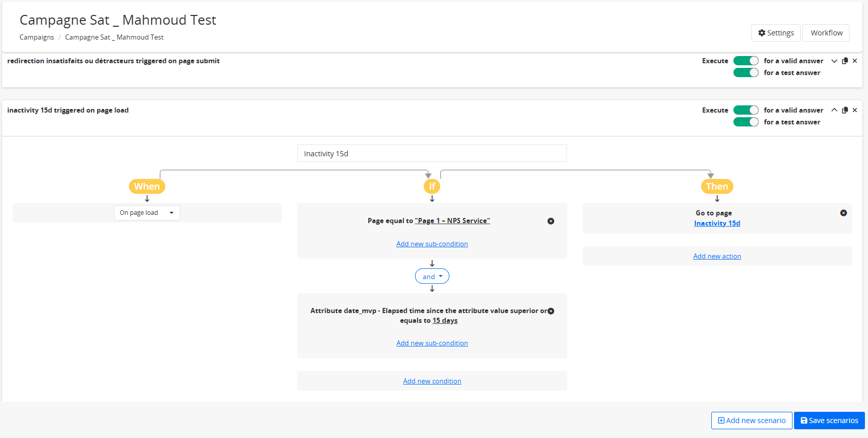Open the 'and' logical operator dropdown

tap(432, 277)
